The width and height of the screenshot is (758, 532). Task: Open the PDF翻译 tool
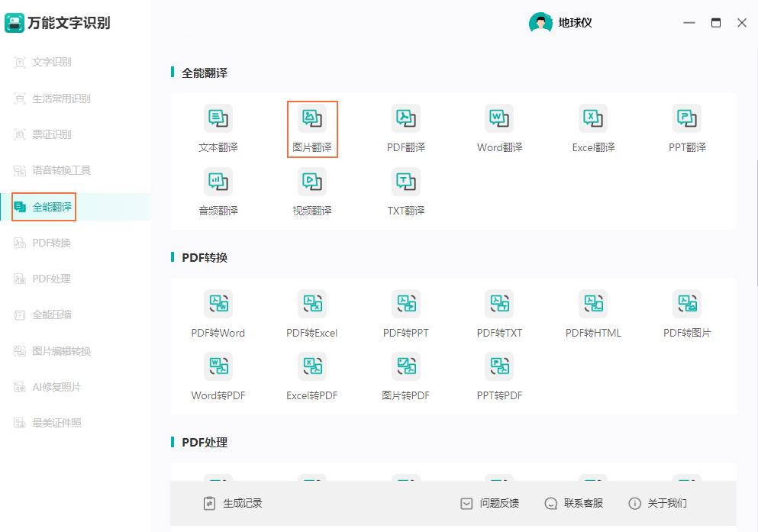coord(405,127)
